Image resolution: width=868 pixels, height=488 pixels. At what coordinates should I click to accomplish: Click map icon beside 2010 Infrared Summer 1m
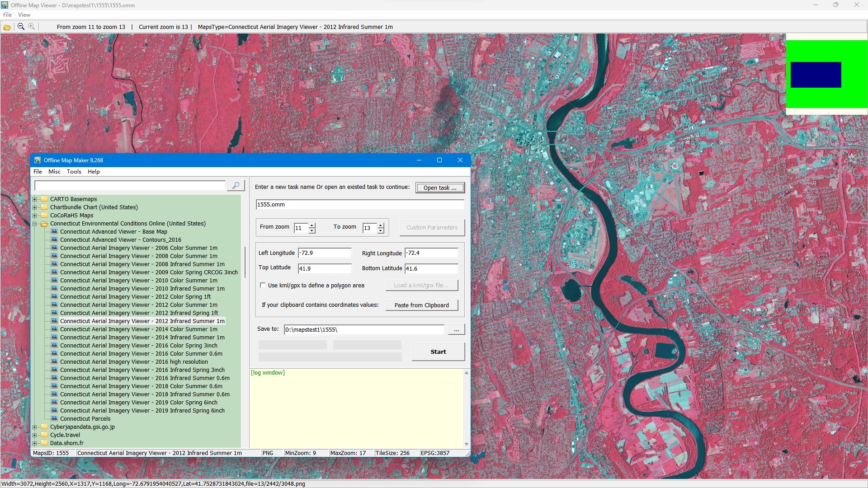click(55, 288)
